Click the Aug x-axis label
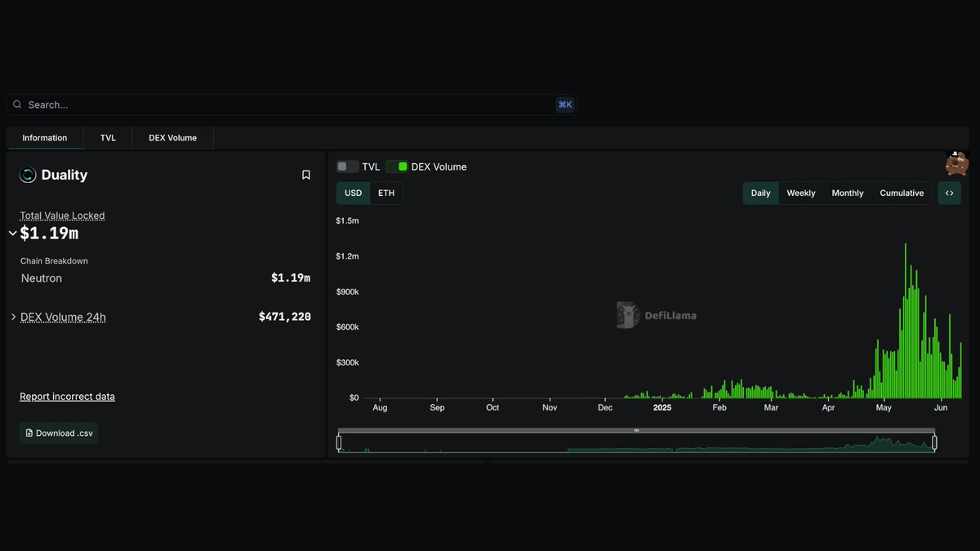Screen dimensions: 980x551 coord(380,407)
